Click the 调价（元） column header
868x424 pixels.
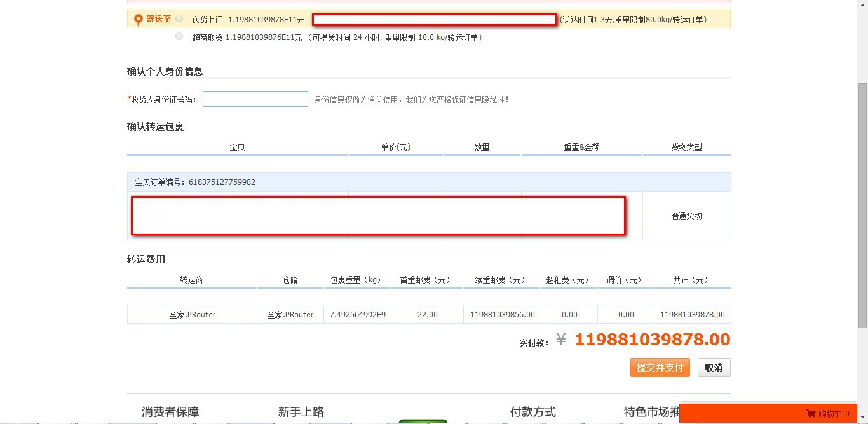point(625,280)
